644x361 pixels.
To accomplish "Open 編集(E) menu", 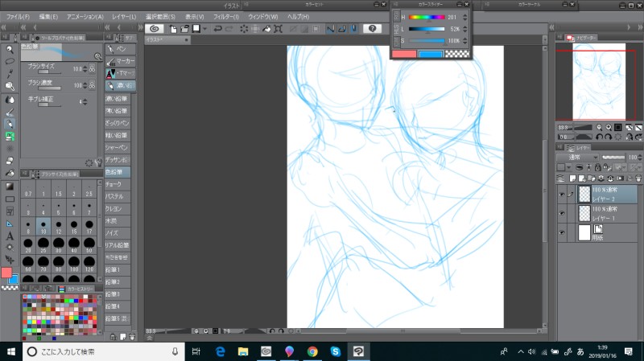I will tap(48, 17).
